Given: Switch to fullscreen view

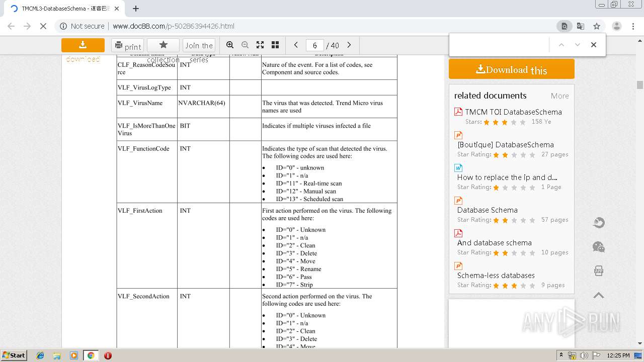Looking at the screenshot, I should 260,45.
